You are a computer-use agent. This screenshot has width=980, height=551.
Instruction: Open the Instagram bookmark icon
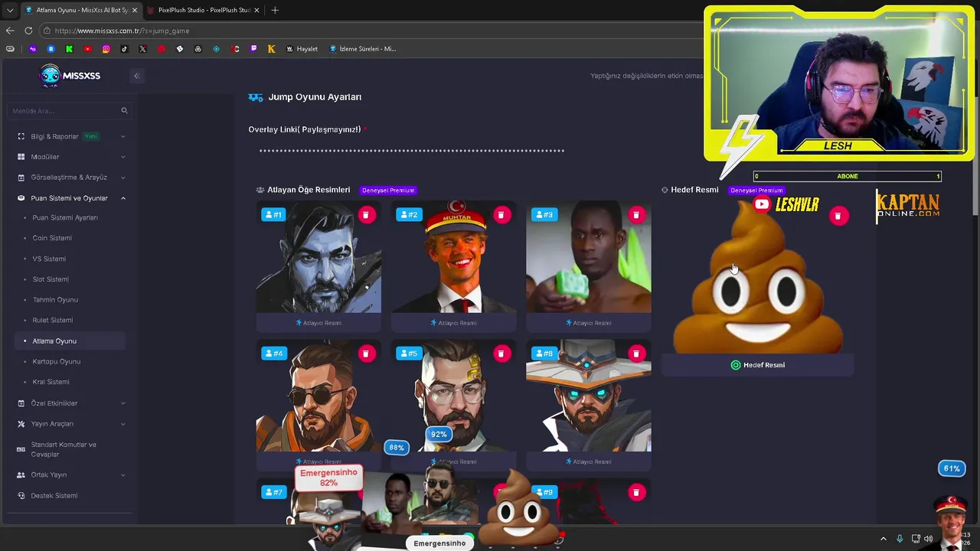[106, 49]
